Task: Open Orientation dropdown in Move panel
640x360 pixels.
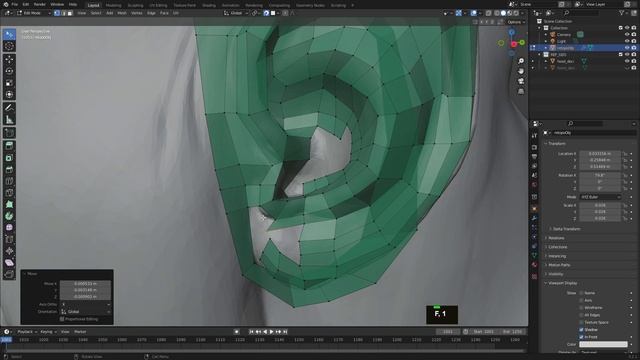Action: tap(86, 311)
